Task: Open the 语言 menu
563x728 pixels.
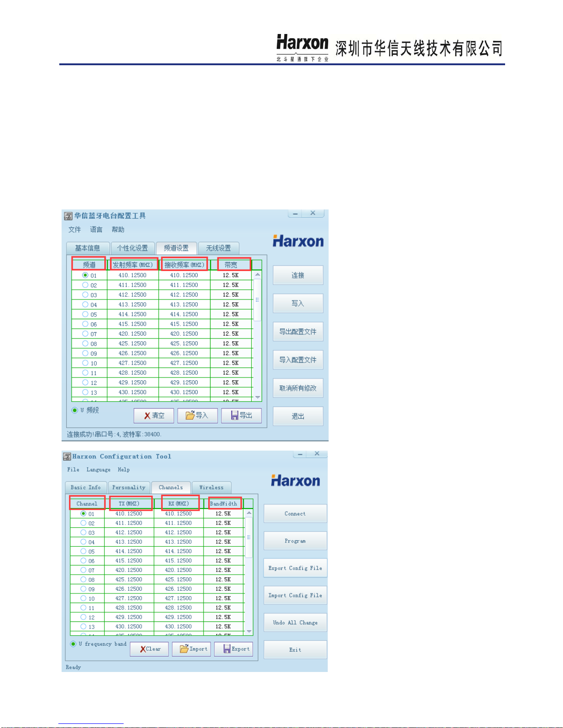Action: click(x=96, y=230)
